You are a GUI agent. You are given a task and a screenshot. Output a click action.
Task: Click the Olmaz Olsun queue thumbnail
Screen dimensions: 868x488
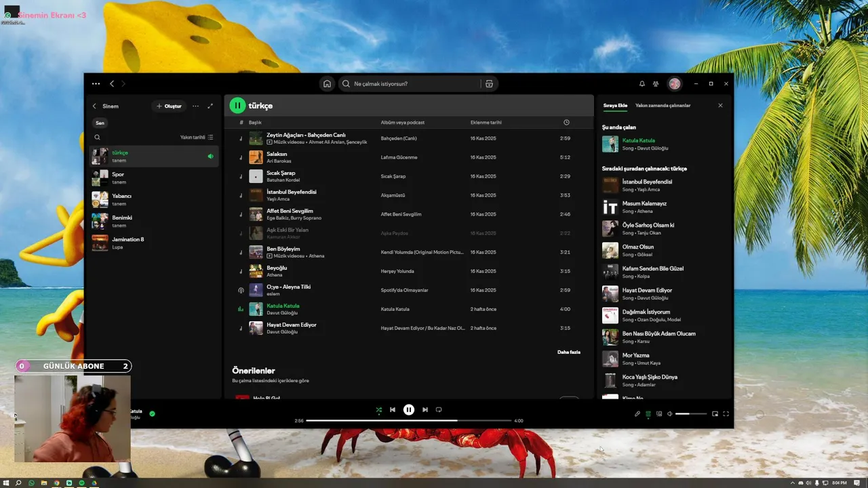tap(610, 250)
